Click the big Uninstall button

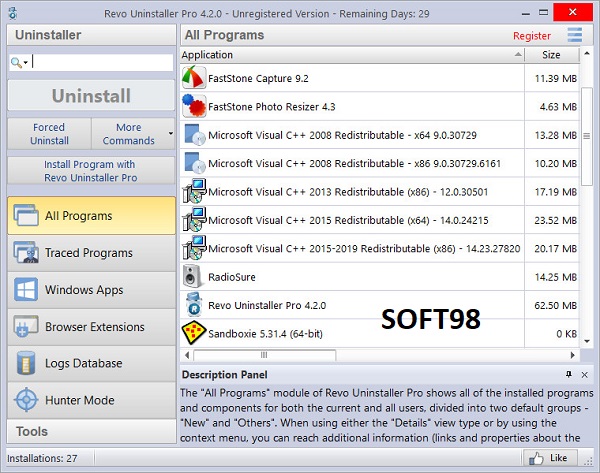click(x=91, y=95)
